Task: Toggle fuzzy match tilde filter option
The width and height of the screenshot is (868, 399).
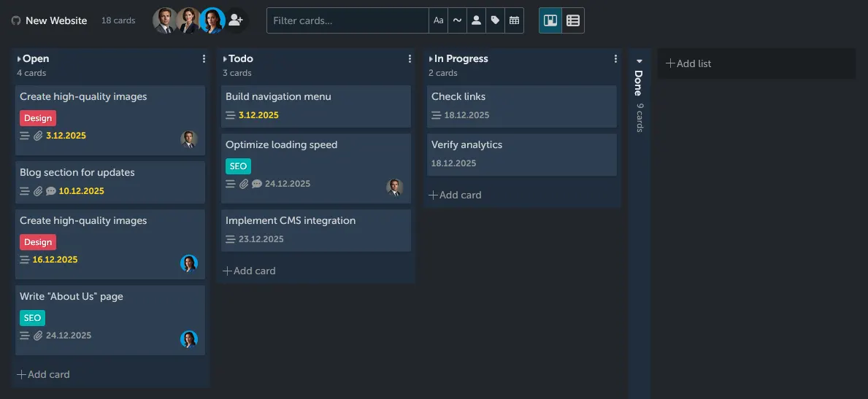Action: tap(457, 20)
